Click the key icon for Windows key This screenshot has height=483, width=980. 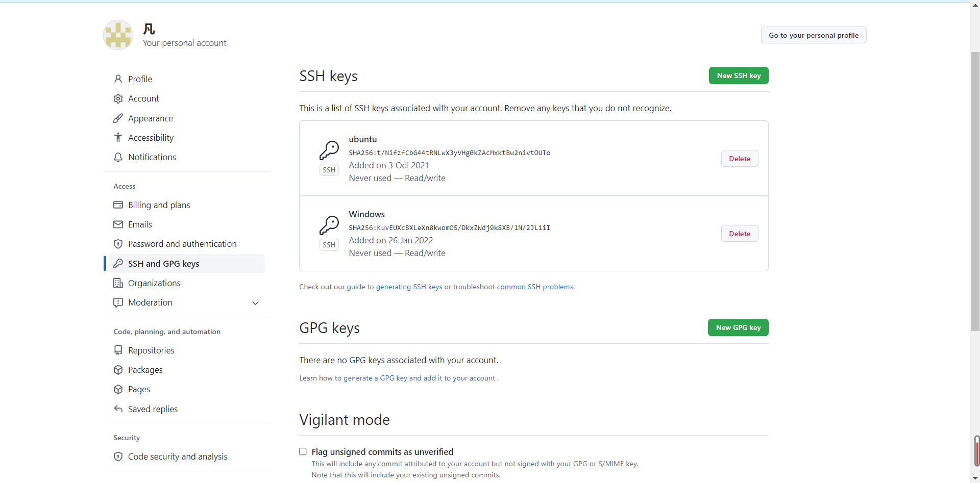(329, 225)
